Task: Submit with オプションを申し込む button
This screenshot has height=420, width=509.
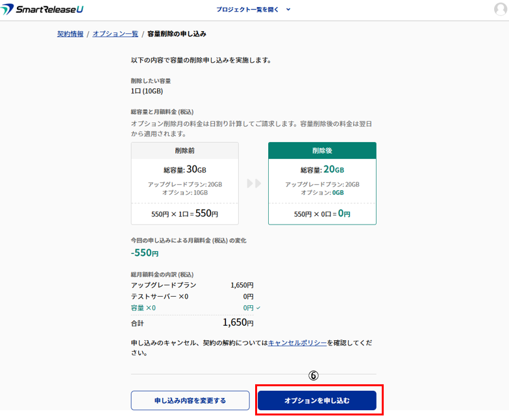Action: [317, 401]
